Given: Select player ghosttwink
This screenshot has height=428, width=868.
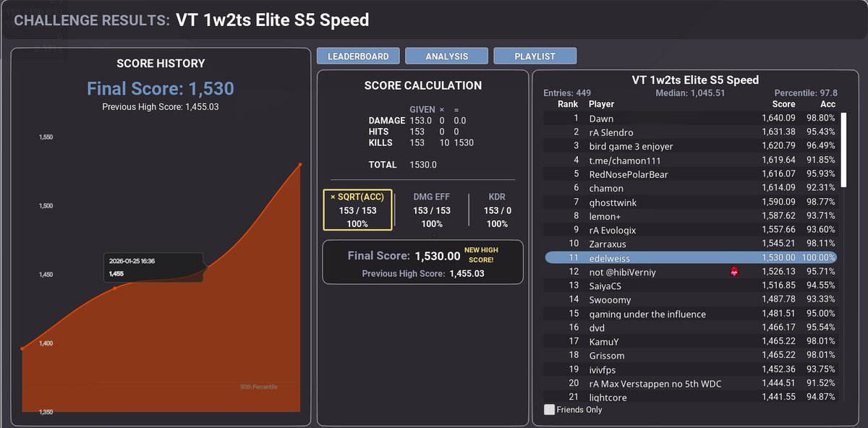Looking at the screenshot, I should (x=691, y=202).
